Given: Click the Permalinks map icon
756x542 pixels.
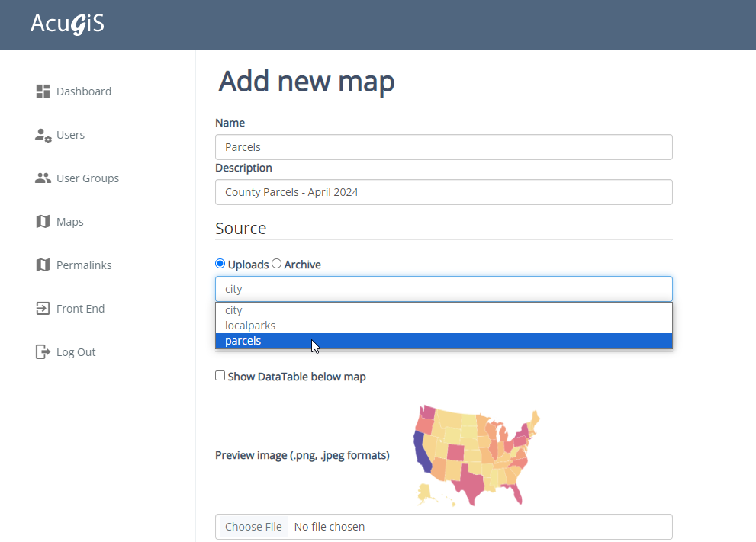Looking at the screenshot, I should point(43,265).
